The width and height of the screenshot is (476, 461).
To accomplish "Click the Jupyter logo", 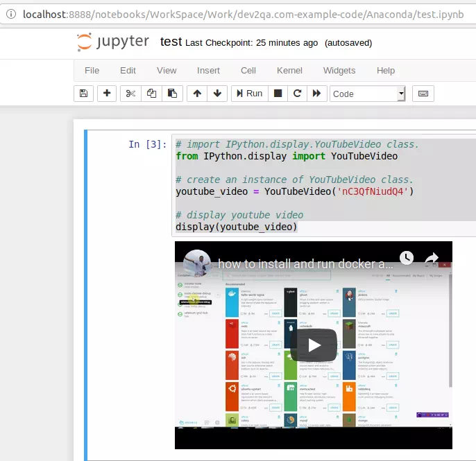I will click(x=113, y=42).
